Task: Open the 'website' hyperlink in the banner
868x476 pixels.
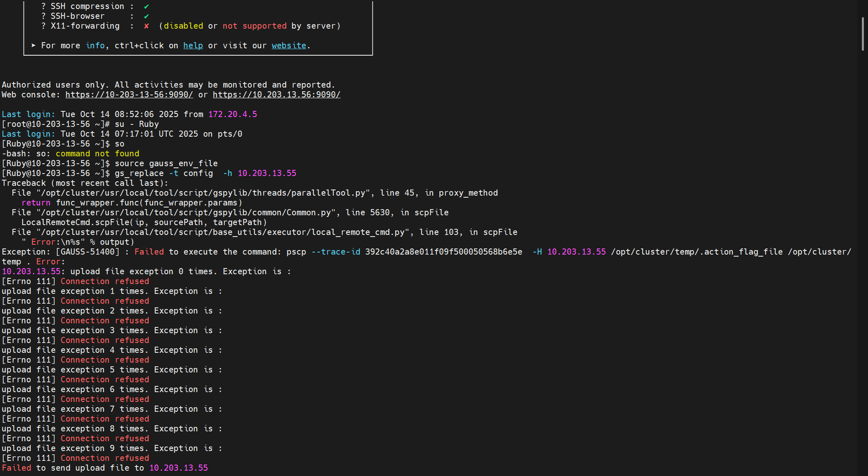Action: (289, 46)
